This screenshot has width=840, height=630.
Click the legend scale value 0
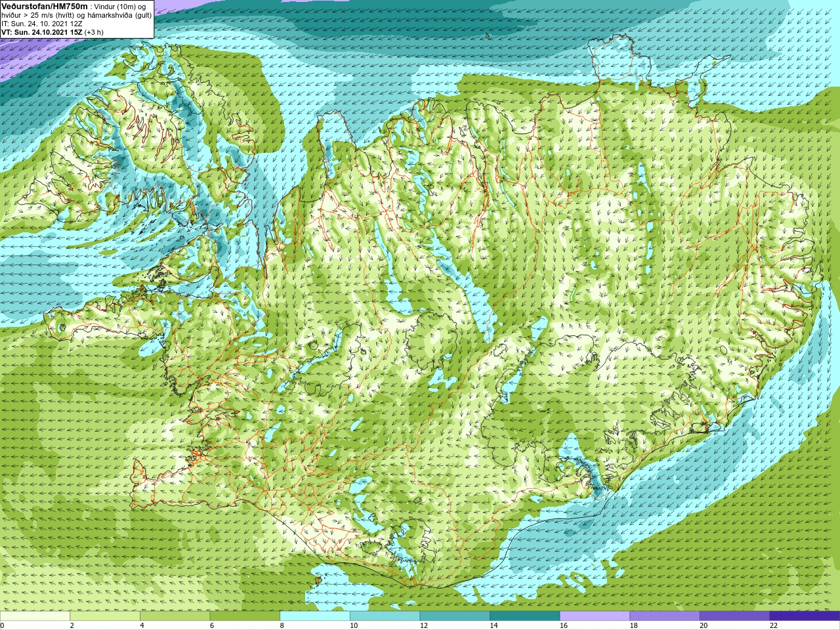click(2, 625)
